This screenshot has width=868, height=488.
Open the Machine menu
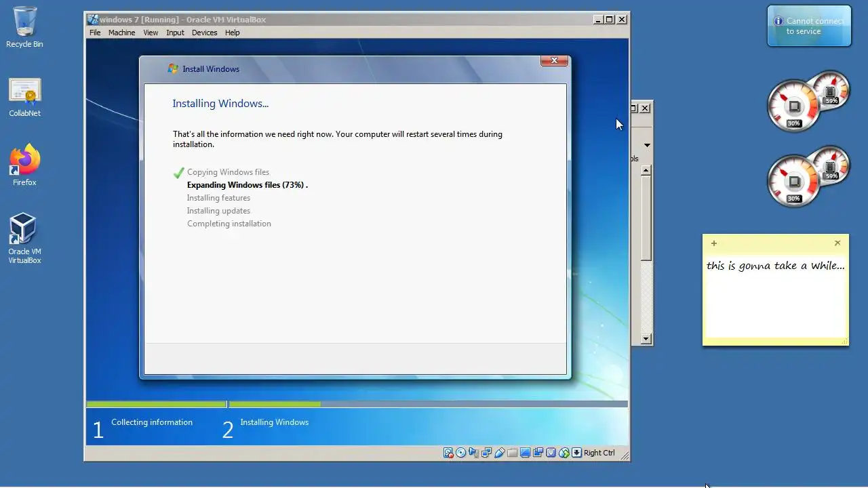coord(121,33)
